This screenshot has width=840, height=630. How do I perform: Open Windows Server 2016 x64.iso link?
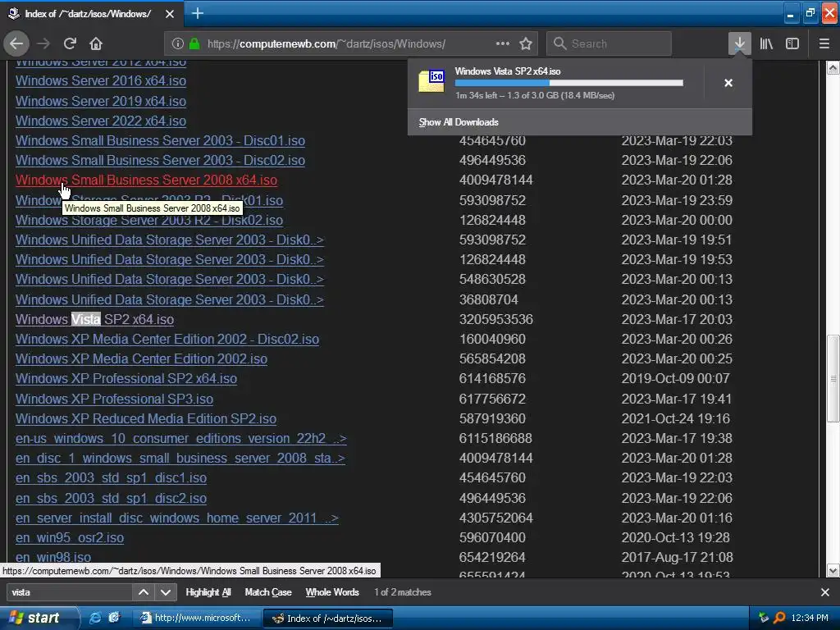click(101, 81)
